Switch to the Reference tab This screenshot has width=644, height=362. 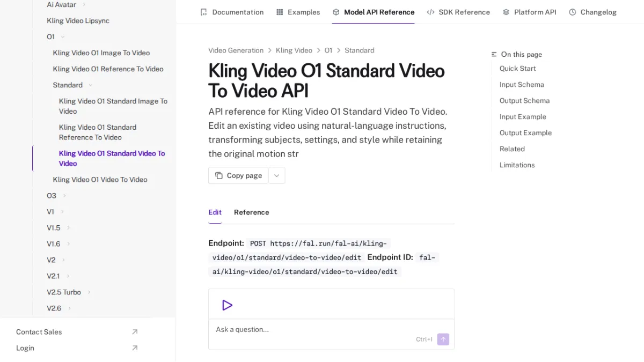pyautogui.click(x=251, y=212)
